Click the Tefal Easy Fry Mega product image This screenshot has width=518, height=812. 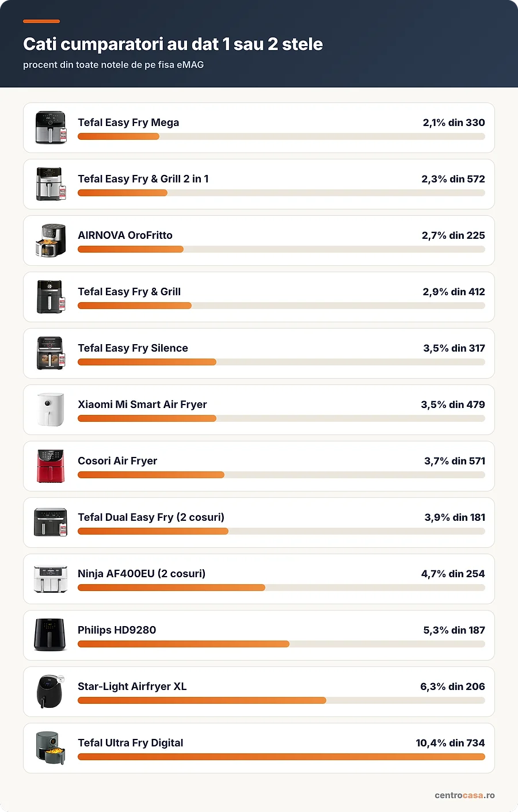click(51, 128)
